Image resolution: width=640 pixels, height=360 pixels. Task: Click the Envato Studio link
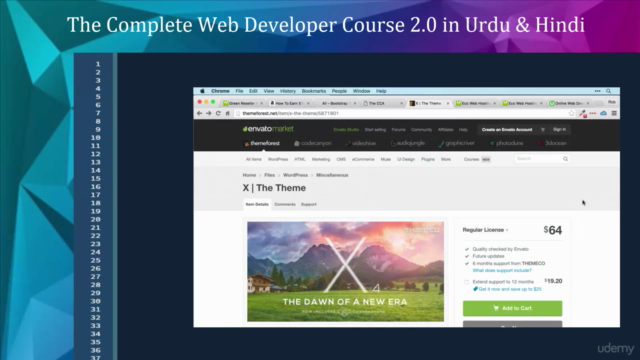346,130
